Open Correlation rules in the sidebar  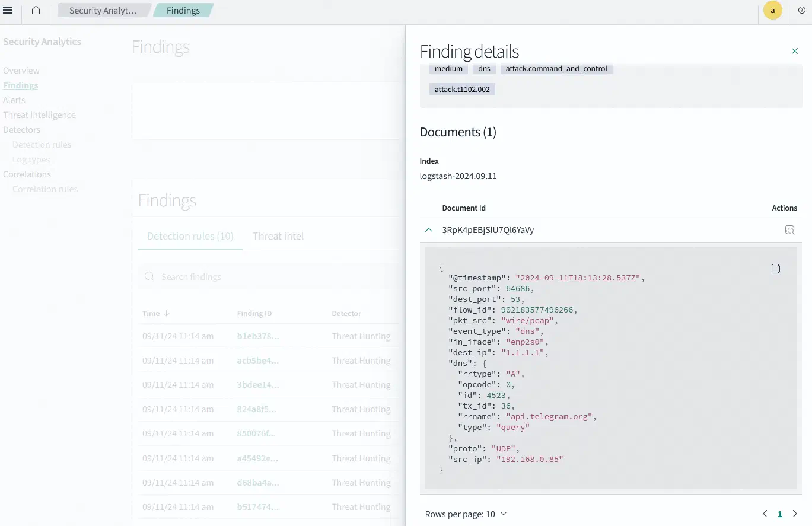tap(45, 189)
